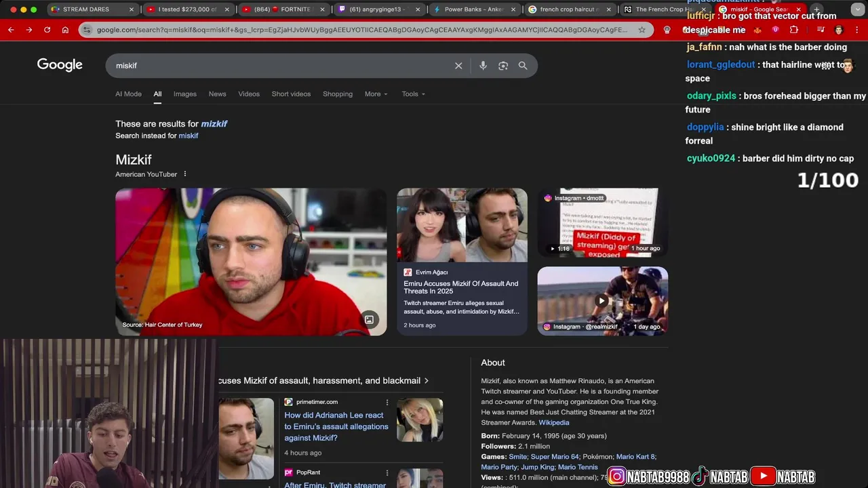Open a new browser tab
Viewport: 868px width, 488px height.
[816, 9]
